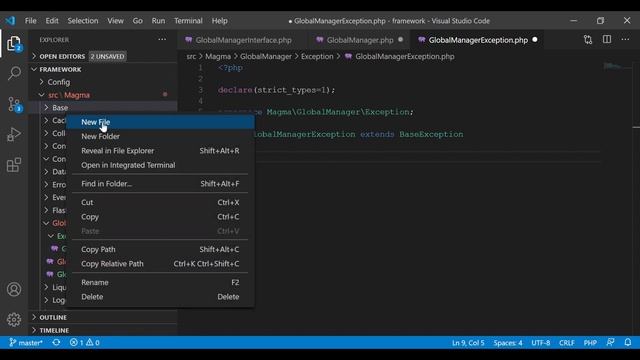The width and height of the screenshot is (640, 360).
Task: Open the Manage gear icon
Action: (14, 319)
